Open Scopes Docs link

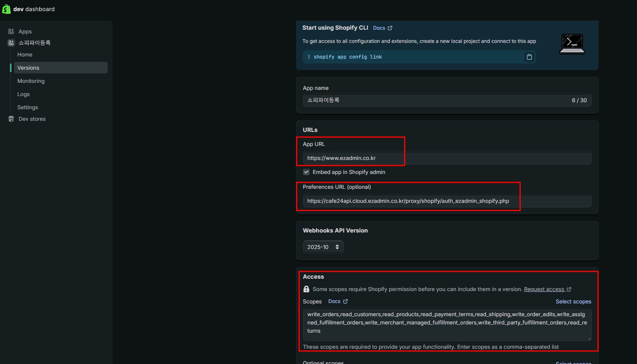[334, 301]
